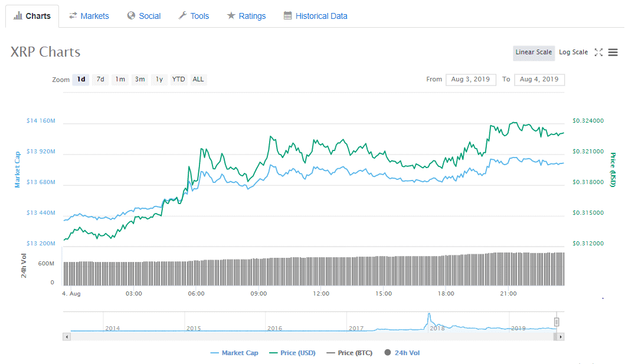
Task: Switch to the Markets tab
Action: pos(89,16)
